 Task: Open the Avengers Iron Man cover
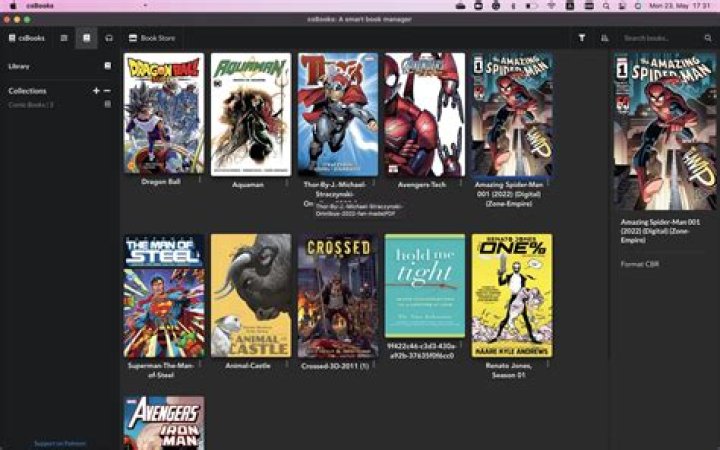pos(164,423)
